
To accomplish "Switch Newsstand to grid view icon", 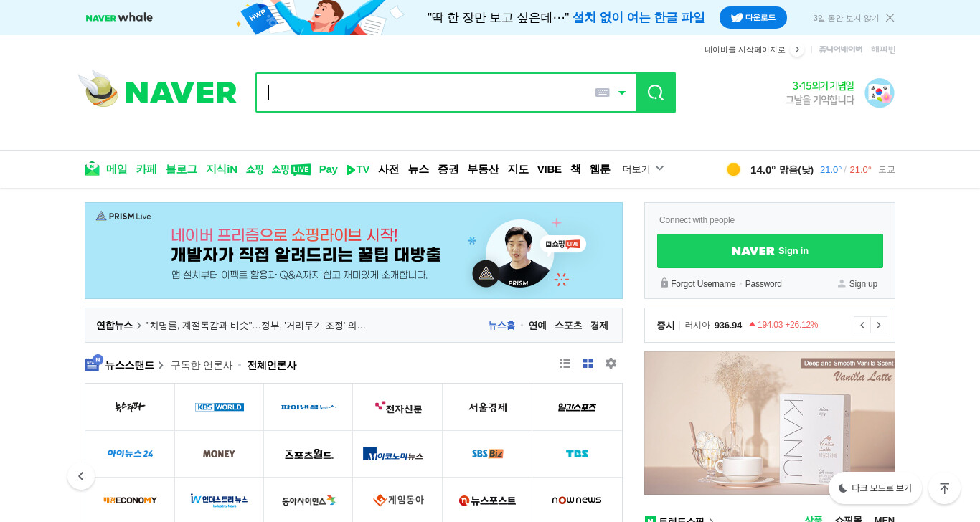I will point(588,364).
